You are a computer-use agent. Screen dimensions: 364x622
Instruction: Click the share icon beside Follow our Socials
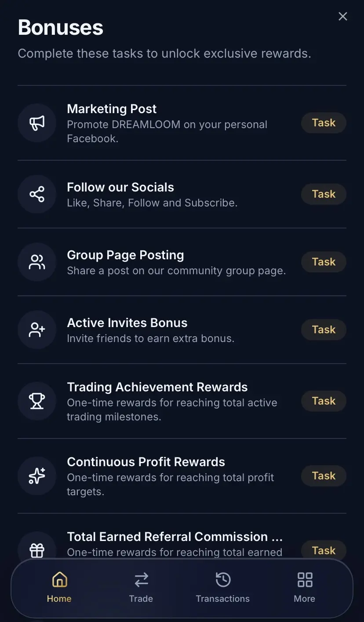point(37,194)
